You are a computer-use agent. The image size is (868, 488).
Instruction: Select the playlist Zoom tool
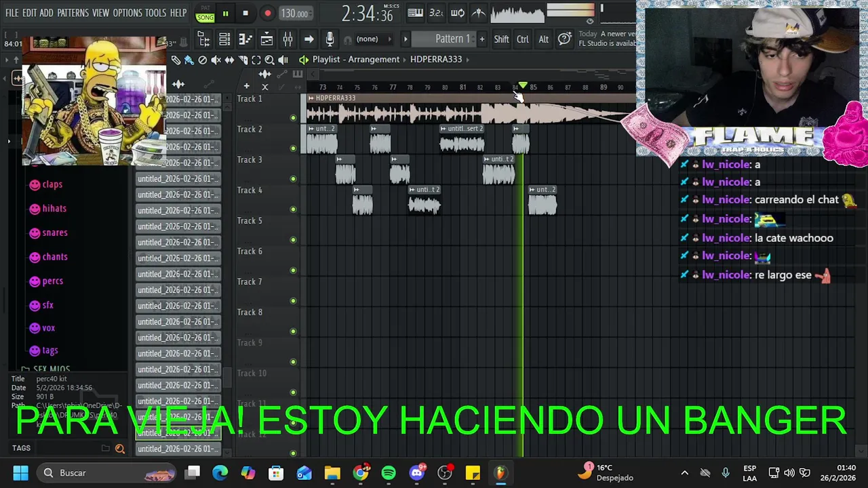point(269,60)
